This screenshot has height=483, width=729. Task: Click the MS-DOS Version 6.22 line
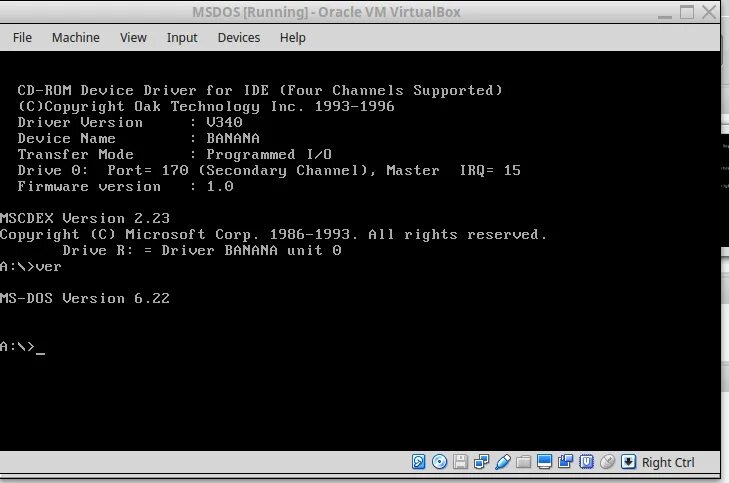point(85,298)
